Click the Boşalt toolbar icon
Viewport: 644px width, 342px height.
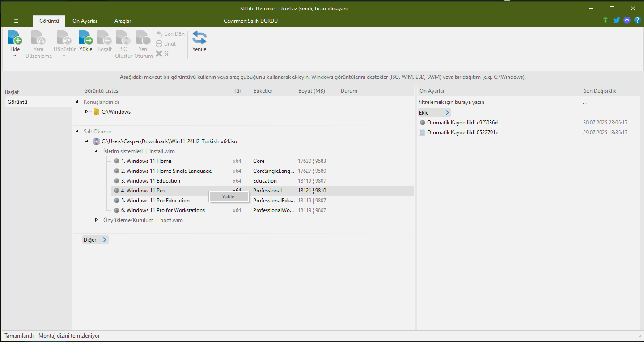tap(105, 38)
